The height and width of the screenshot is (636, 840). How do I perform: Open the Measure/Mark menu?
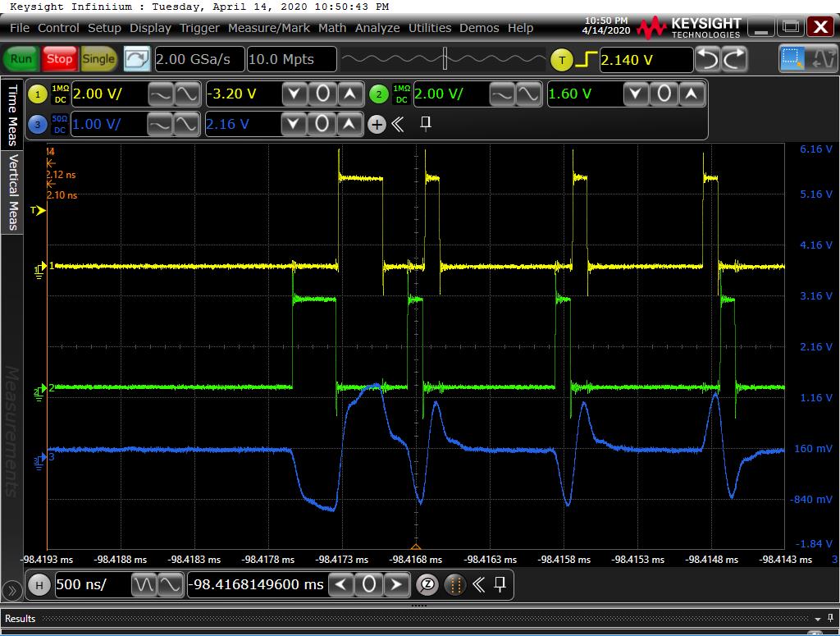tap(269, 28)
